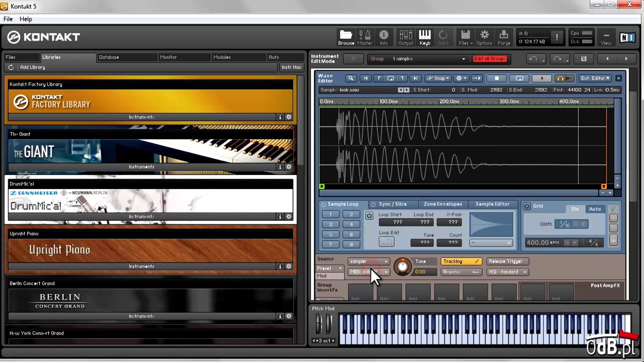Expand the HQI: standard dropdown
This screenshot has height=362, width=644.
pos(507,272)
